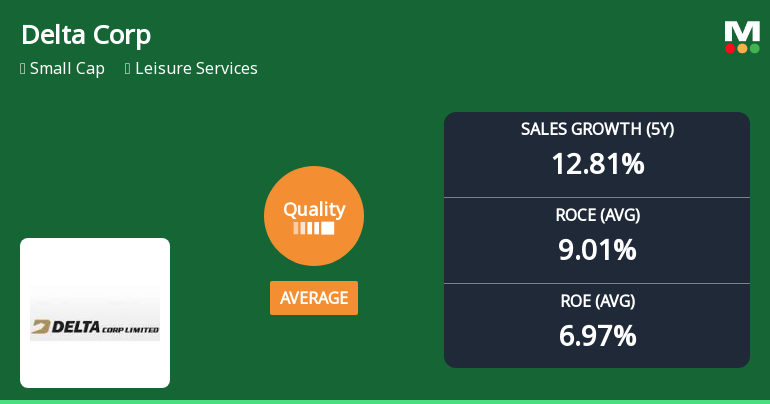The width and height of the screenshot is (770, 404).
Task: Select the 6.97% ROE value
Action: (x=597, y=336)
